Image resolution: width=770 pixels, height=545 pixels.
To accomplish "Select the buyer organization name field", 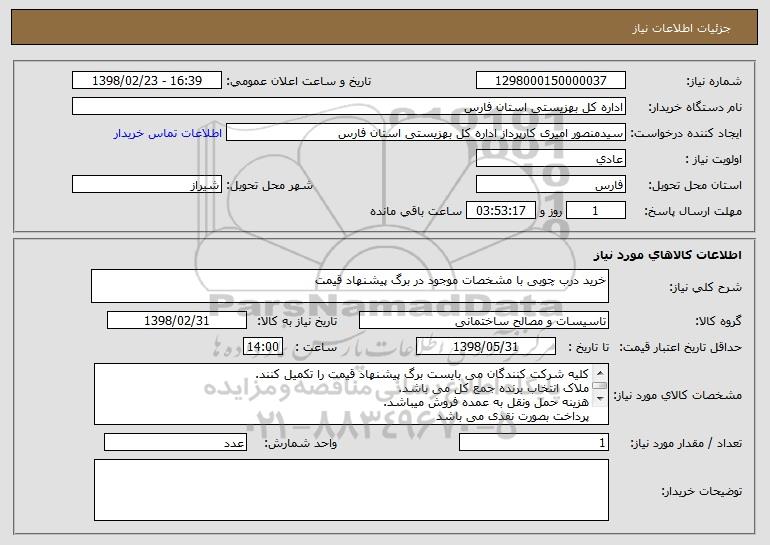I will tap(349, 106).
